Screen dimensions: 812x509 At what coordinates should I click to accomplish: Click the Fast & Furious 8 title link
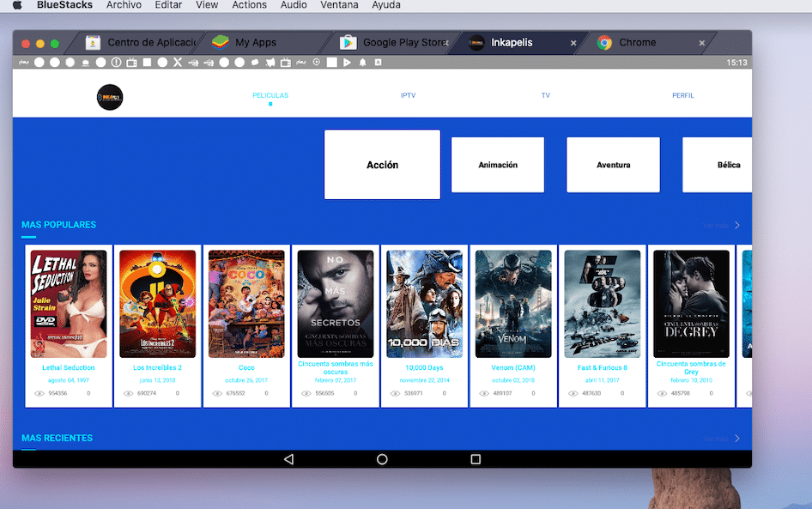pos(602,367)
